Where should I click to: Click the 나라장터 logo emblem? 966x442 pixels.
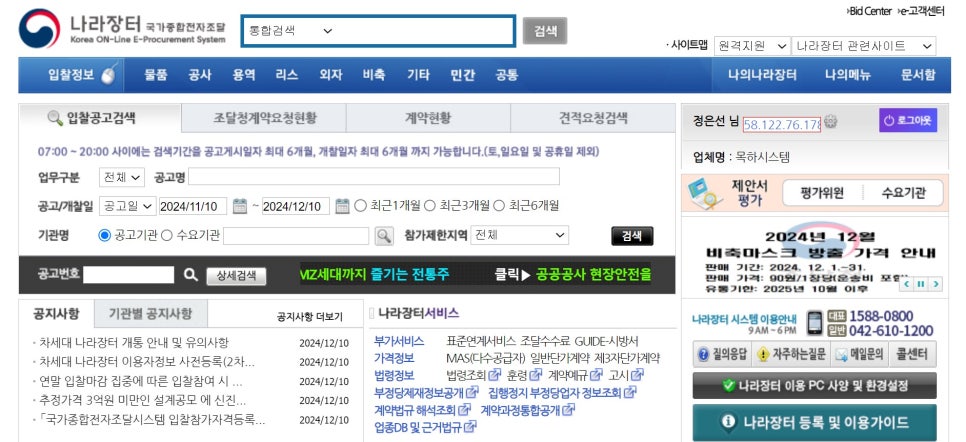point(39,29)
